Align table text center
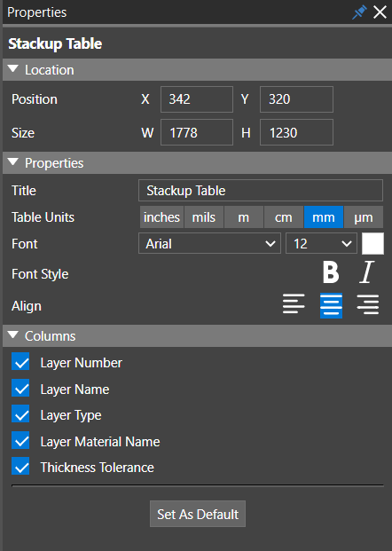392x551 pixels. point(331,305)
